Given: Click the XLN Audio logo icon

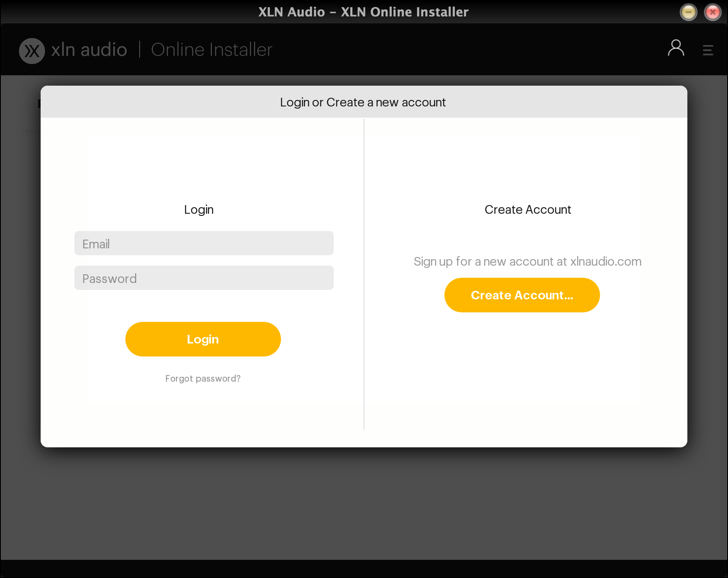Looking at the screenshot, I should pyautogui.click(x=32, y=51).
